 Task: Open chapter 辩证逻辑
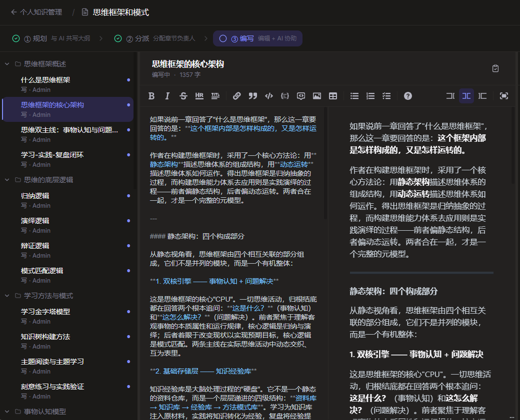(67, 250)
